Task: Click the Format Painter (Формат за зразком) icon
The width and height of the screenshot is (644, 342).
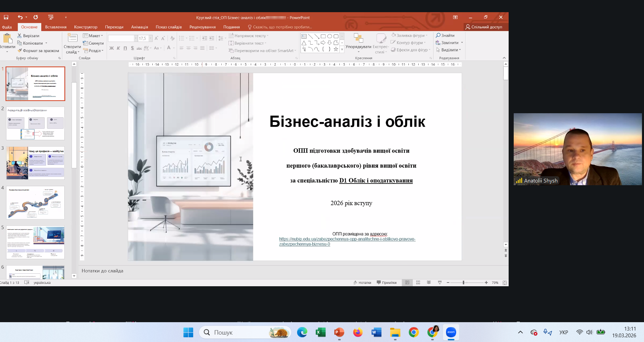Action: (20, 51)
